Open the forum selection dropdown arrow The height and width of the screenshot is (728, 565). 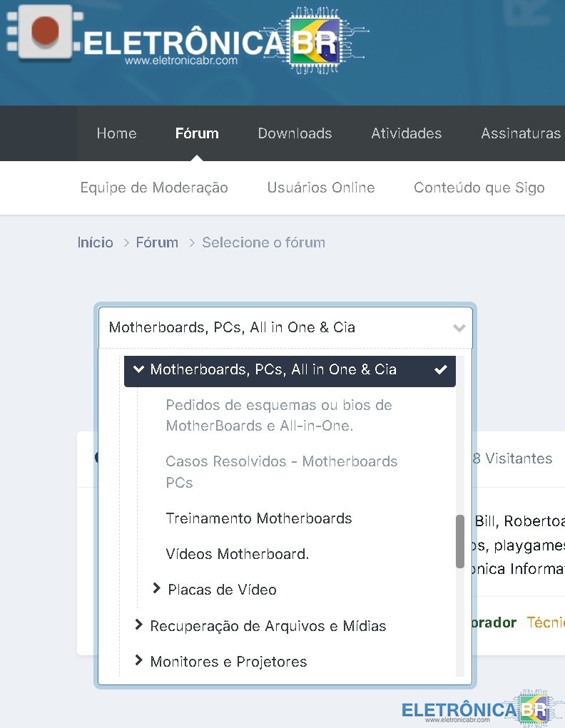point(459,328)
